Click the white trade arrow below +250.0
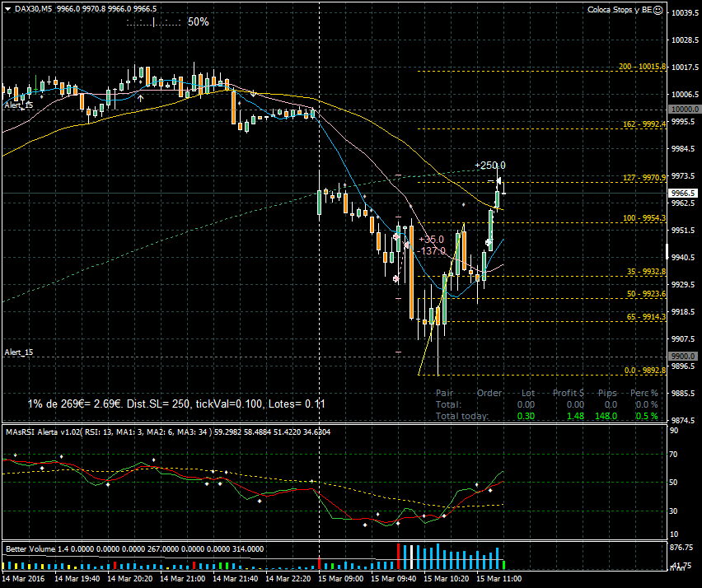702x588 pixels. pyautogui.click(x=499, y=180)
